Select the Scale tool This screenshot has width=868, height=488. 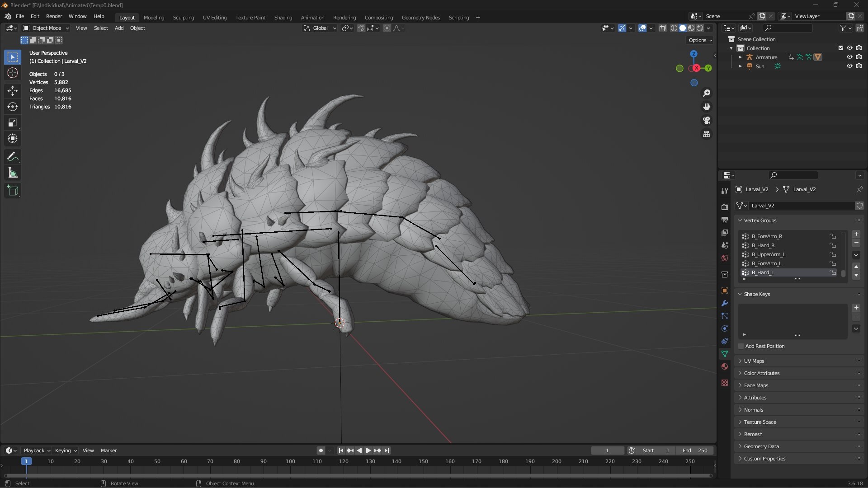13,122
